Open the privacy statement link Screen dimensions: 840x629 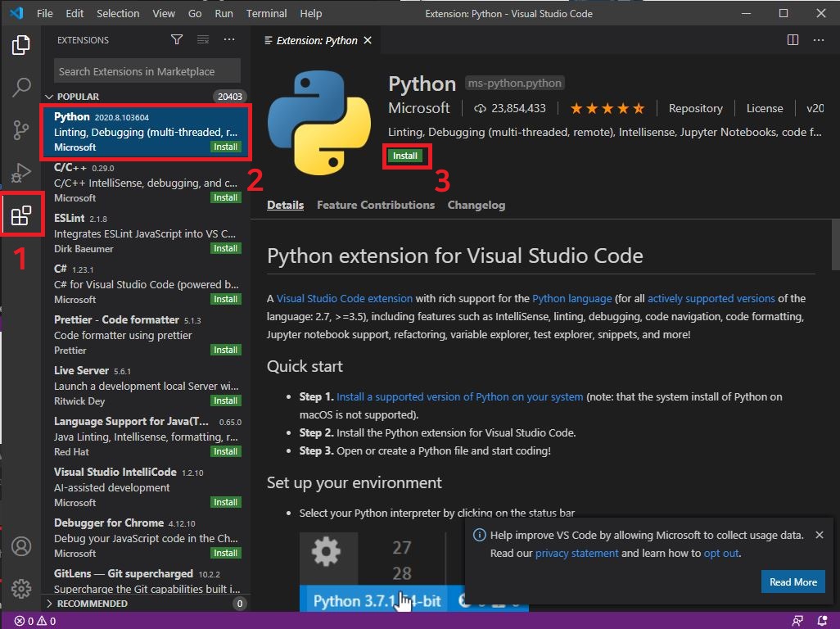576,554
